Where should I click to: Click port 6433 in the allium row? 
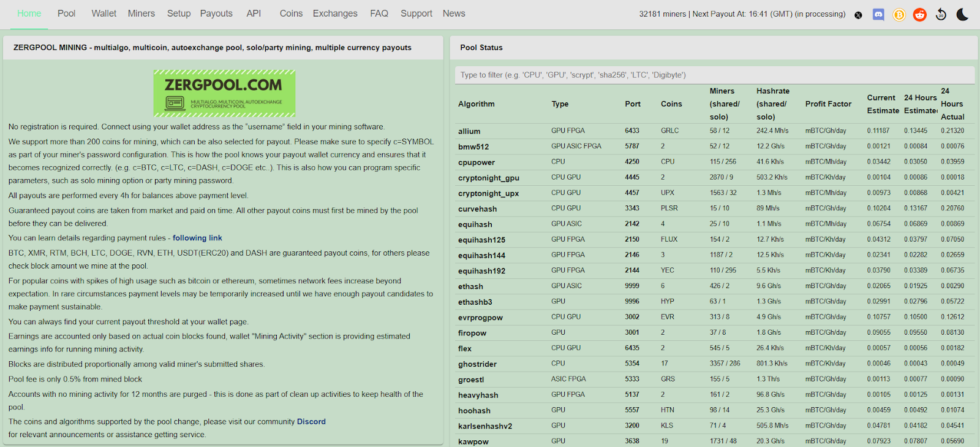coord(632,131)
